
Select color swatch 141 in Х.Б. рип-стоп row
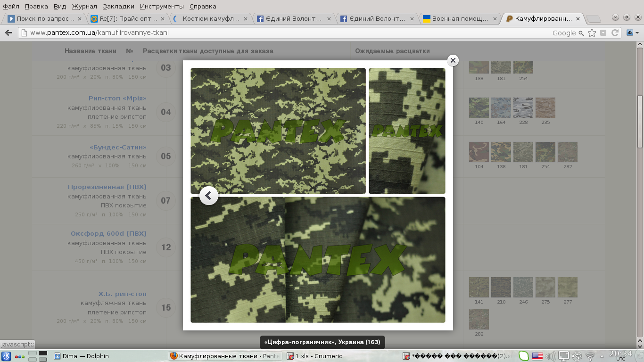479,287
